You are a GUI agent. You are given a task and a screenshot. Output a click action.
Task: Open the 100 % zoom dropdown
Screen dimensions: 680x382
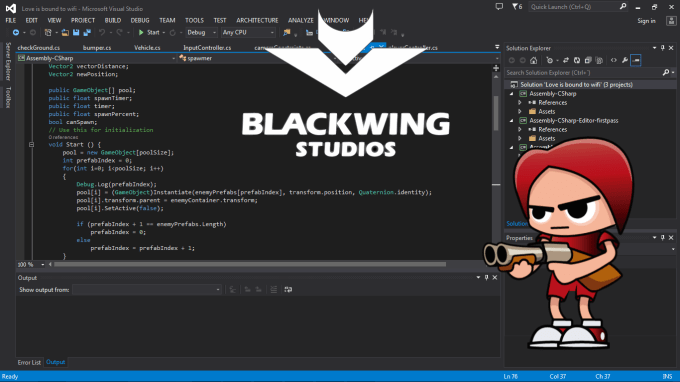click(31, 264)
